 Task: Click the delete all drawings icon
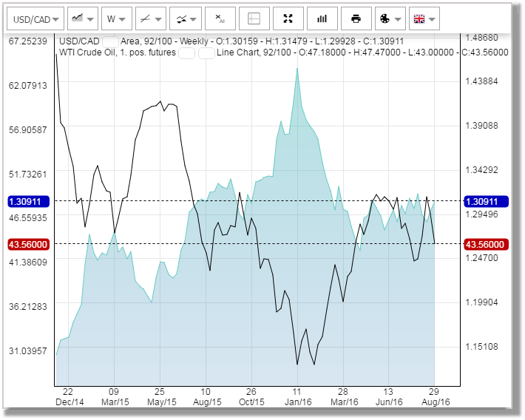pyautogui.click(x=220, y=18)
